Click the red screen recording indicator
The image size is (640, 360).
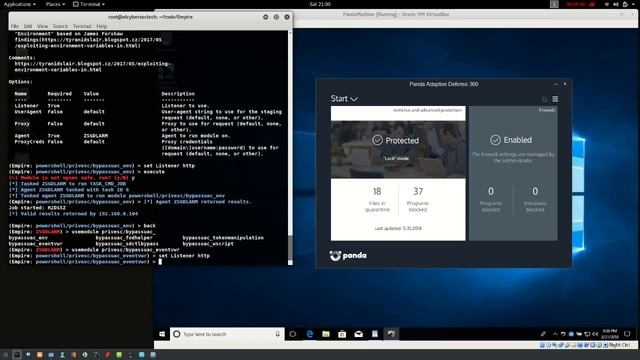(580, 4)
